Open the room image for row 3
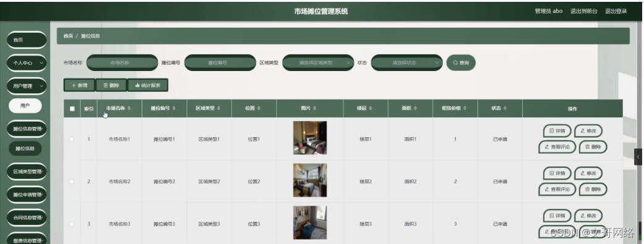This screenshot has height=244, width=644. click(310, 222)
